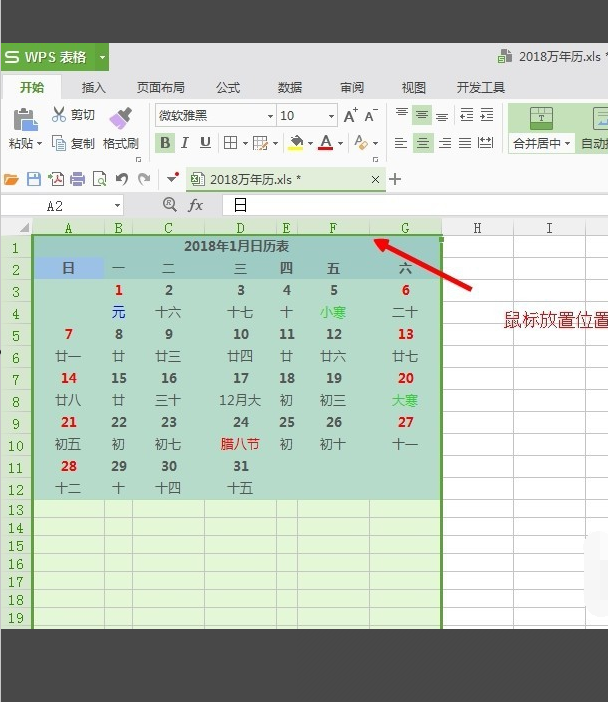Click the clear formatting eraser icon

[361, 143]
